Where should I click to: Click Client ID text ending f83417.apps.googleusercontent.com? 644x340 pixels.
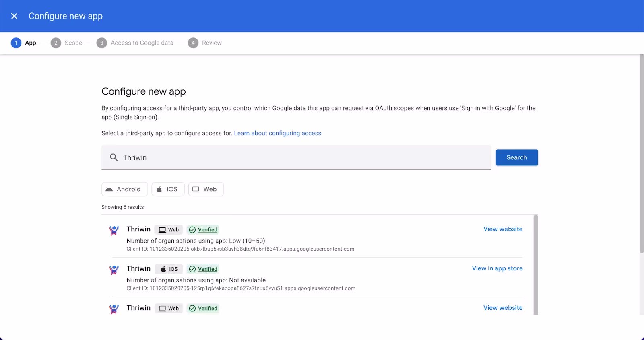[240, 249]
